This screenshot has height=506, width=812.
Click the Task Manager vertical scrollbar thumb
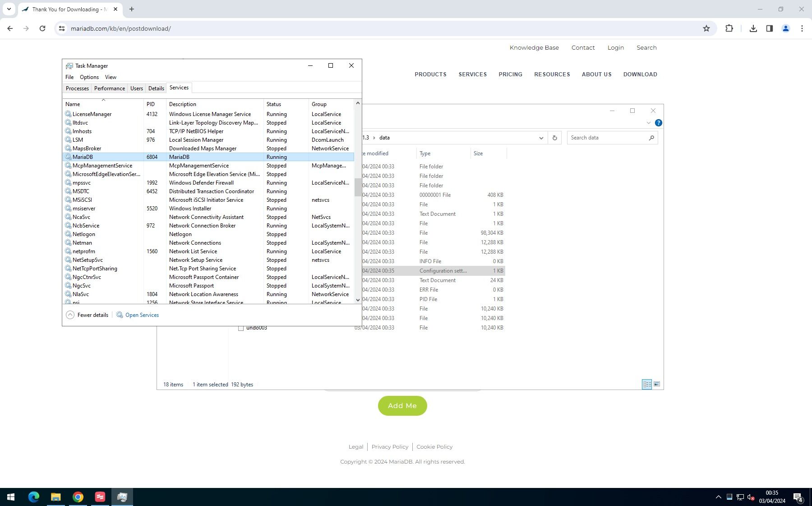tap(358, 187)
